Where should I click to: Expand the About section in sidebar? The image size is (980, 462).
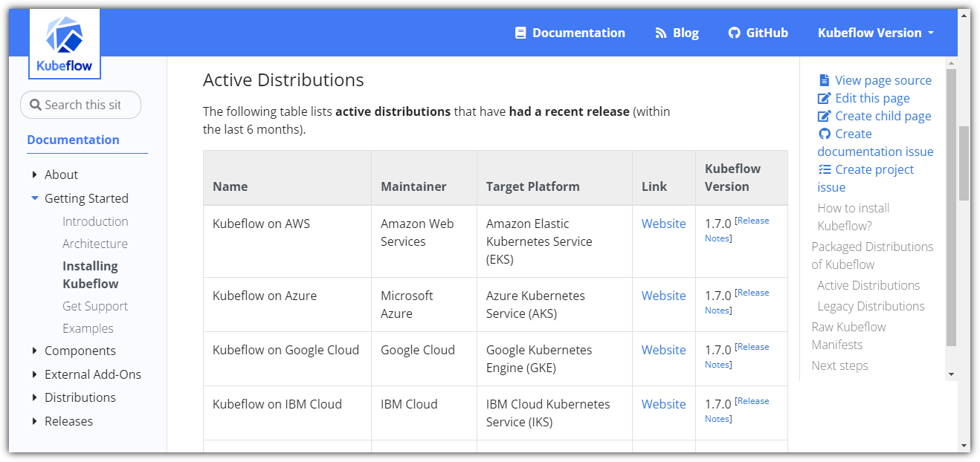(x=35, y=175)
